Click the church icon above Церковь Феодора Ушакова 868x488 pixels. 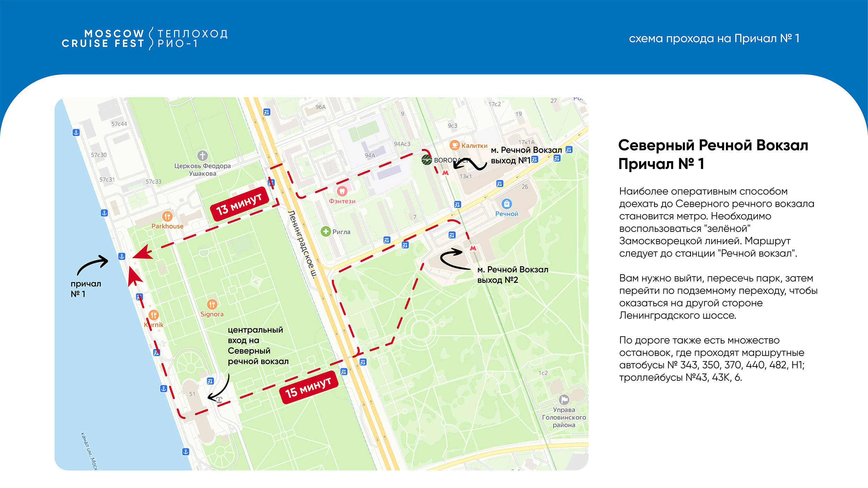click(202, 155)
